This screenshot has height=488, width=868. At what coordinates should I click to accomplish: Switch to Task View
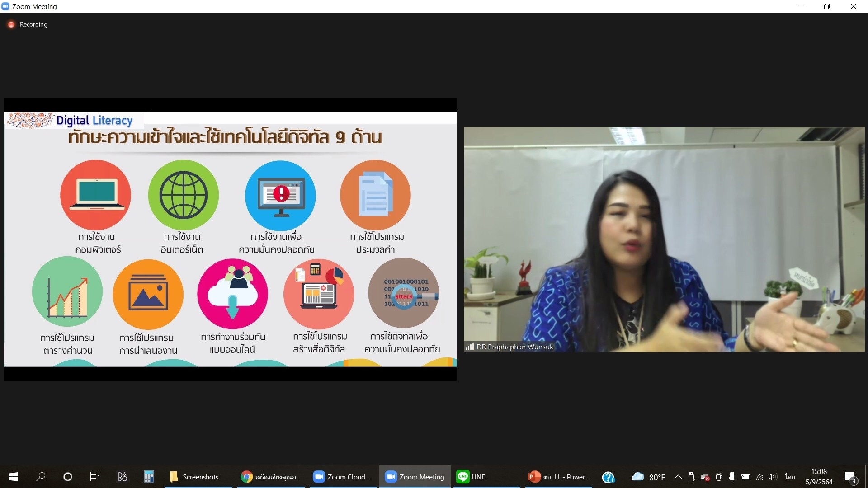point(94,477)
